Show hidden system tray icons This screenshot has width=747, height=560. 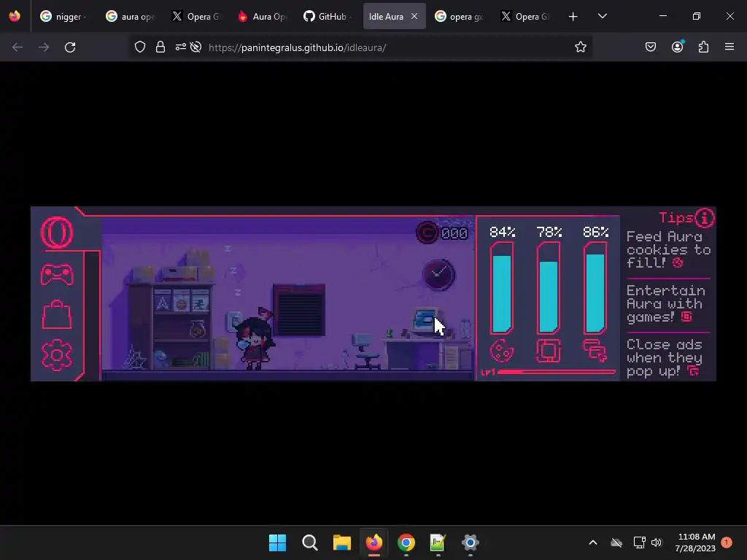(x=593, y=542)
